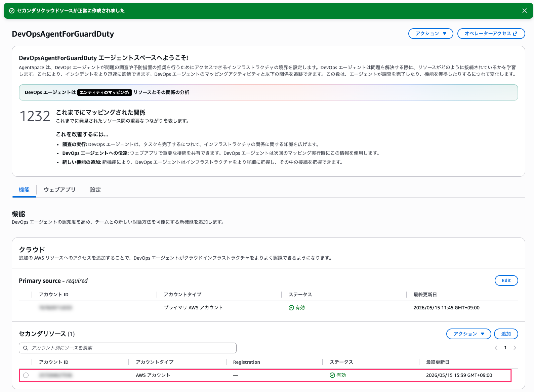Click the ステータス header in secondary sources table
Screen dimensions: 534x392
pos(341,362)
